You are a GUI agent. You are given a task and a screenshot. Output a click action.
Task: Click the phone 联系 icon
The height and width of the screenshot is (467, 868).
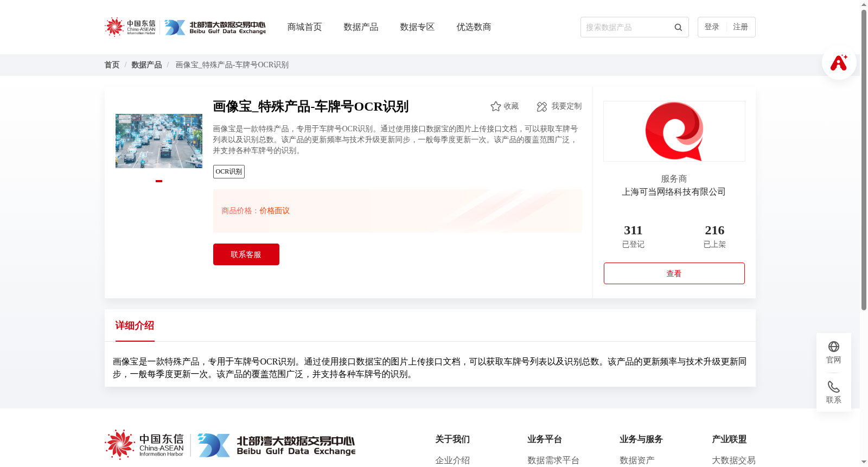834,387
